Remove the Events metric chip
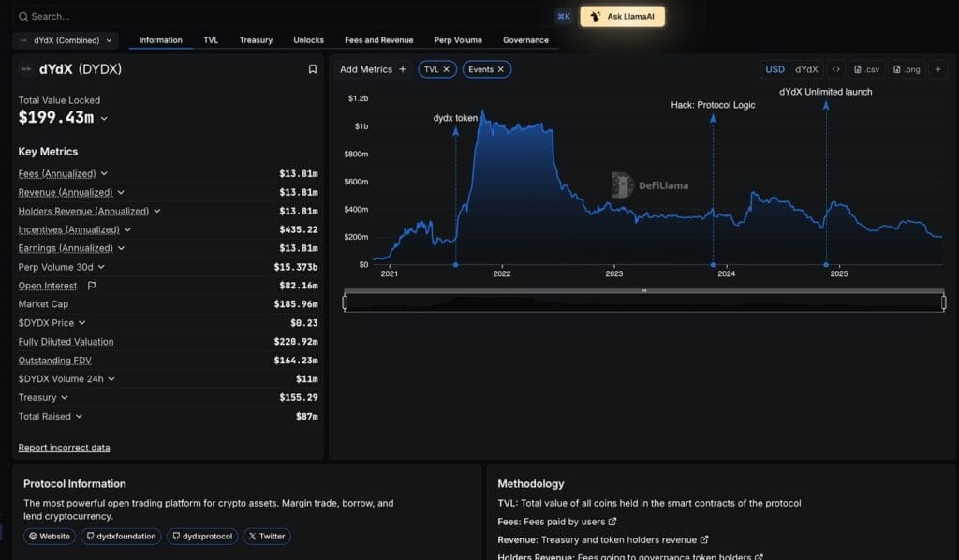The width and height of the screenshot is (959, 560). [501, 69]
